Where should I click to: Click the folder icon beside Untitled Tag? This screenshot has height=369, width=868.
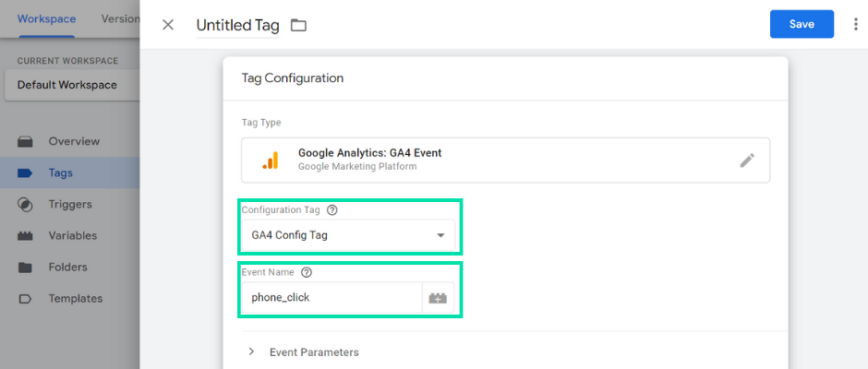tap(298, 25)
